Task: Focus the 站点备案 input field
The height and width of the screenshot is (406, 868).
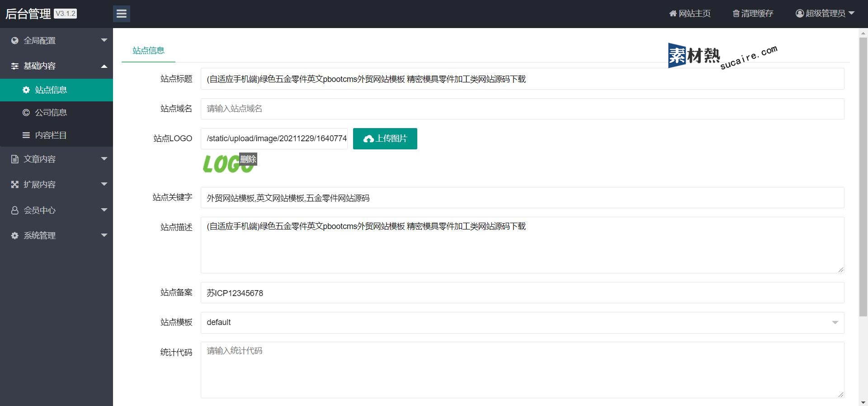Action: pyautogui.click(x=522, y=293)
